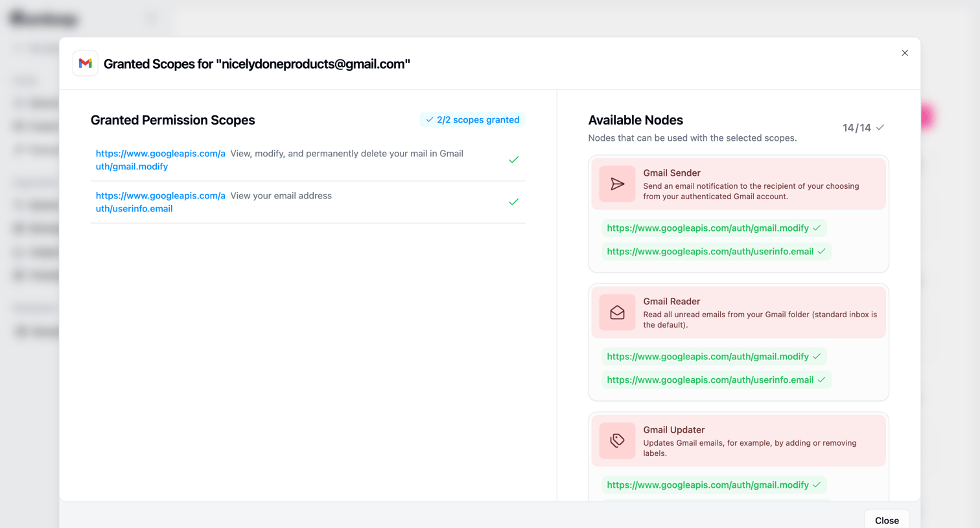
Task: Click Gmail Reader description about unread emails
Action: 760,320
